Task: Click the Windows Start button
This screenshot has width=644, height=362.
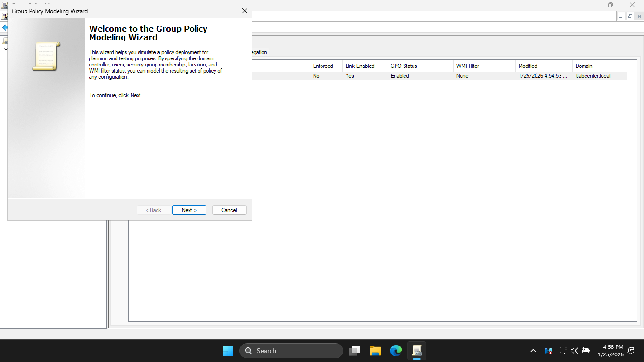Action: tap(228, 351)
